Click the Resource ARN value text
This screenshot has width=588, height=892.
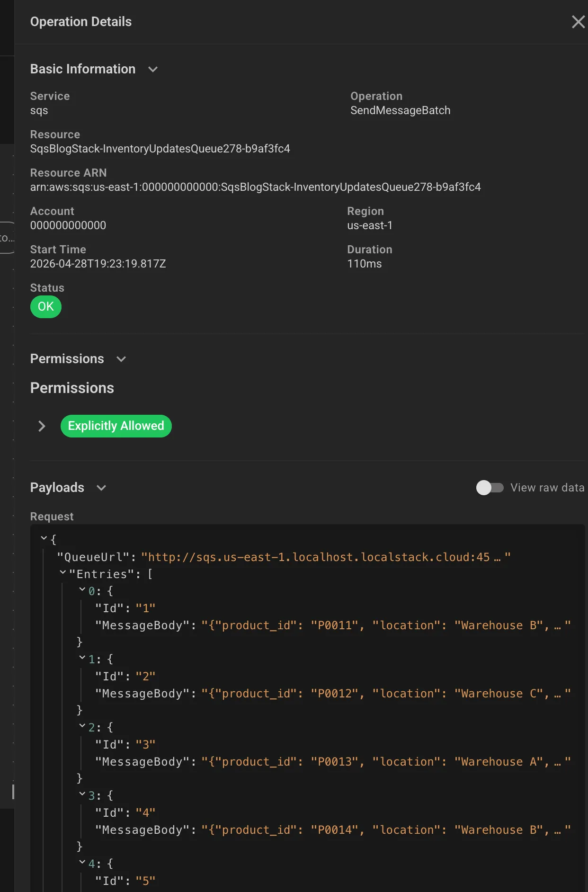256,187
